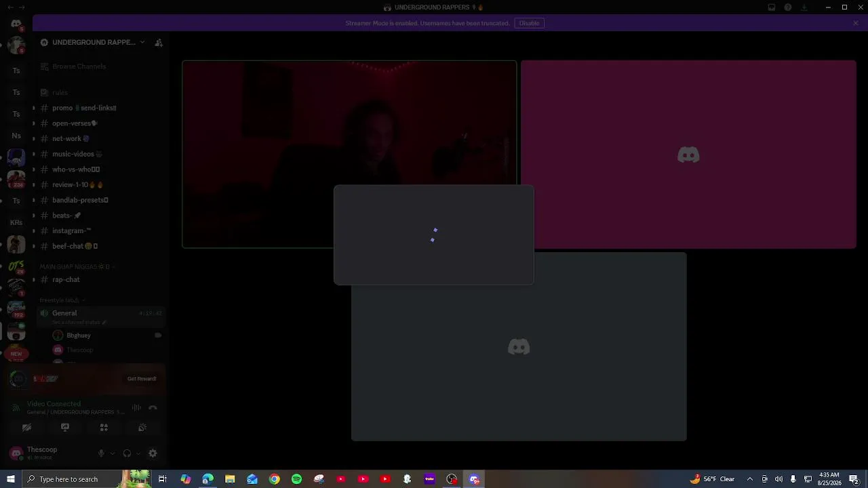Open headphone output options chevron

138,453
